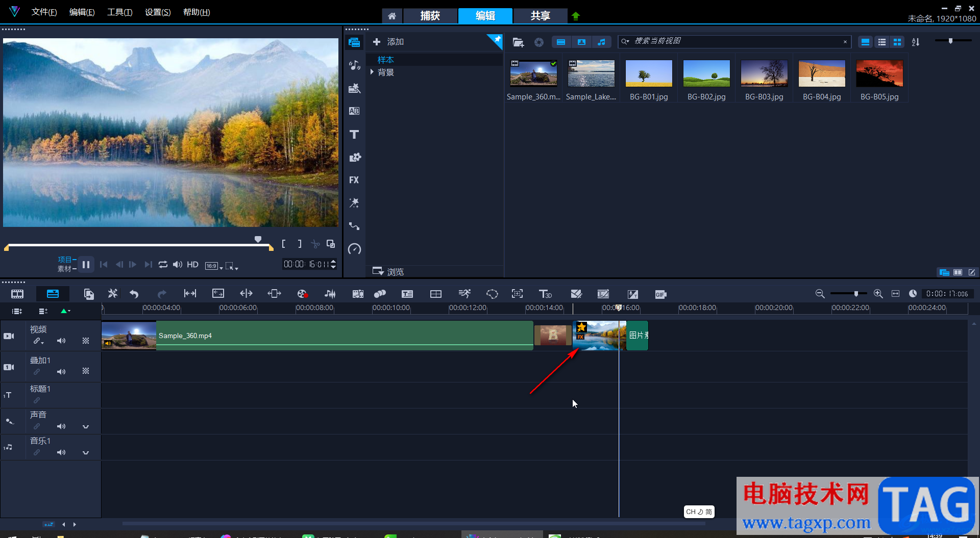Adjust the library thumbnail size slider
The width and height of the screenshot is (980, 538).
(950, 40)
